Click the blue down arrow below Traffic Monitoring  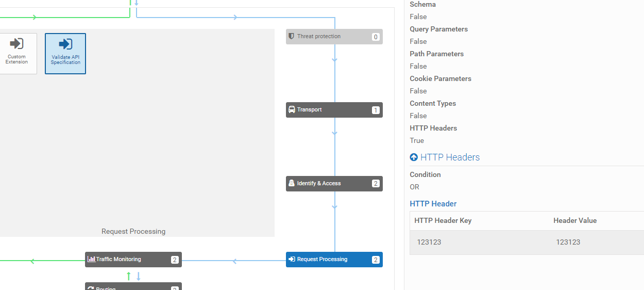tap(139, 276)
